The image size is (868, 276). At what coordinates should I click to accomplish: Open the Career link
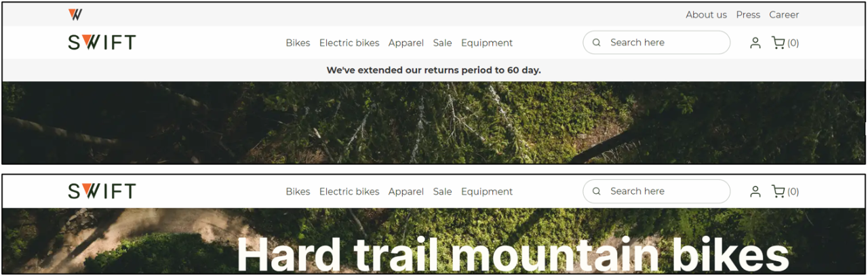coord(784,15)
